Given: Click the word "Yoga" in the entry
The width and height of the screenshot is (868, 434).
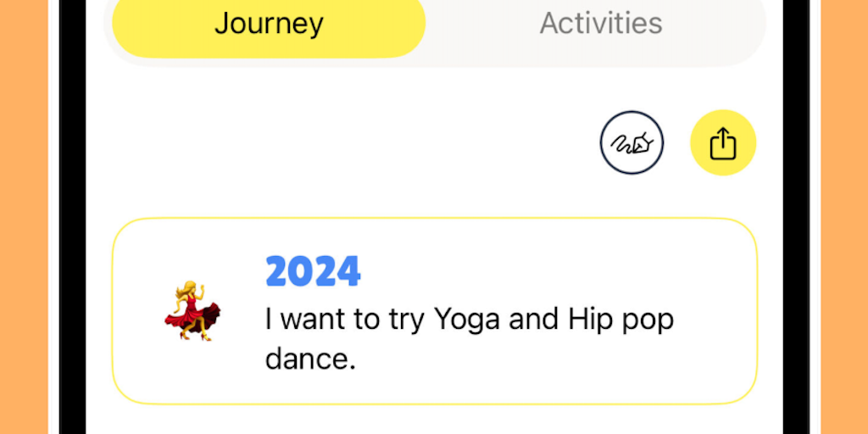Looking at the screenshot, I should (464, 320).
